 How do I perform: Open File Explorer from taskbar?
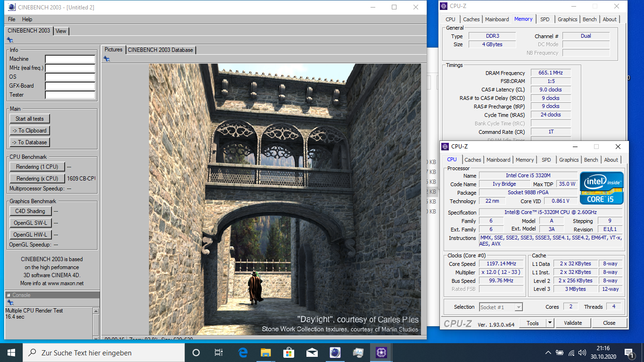pyautogui.click(x=266, y=352)
